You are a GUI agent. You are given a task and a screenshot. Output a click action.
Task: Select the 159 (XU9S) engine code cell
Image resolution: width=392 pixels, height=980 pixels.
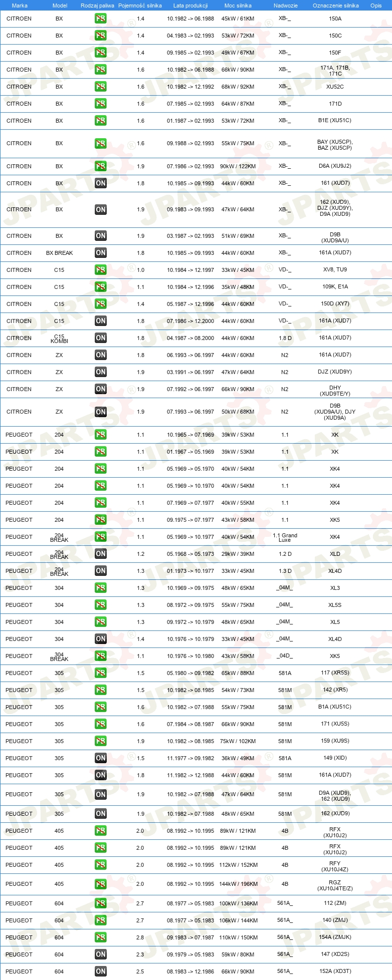(335, 741)
